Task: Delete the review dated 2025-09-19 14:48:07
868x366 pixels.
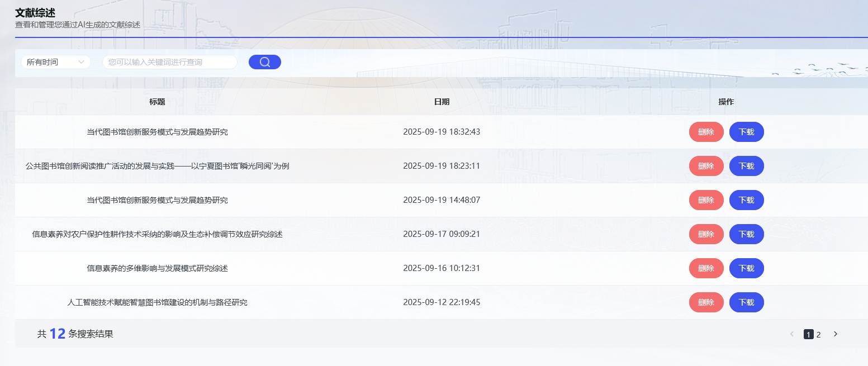Action: click(x=706, y=200)
